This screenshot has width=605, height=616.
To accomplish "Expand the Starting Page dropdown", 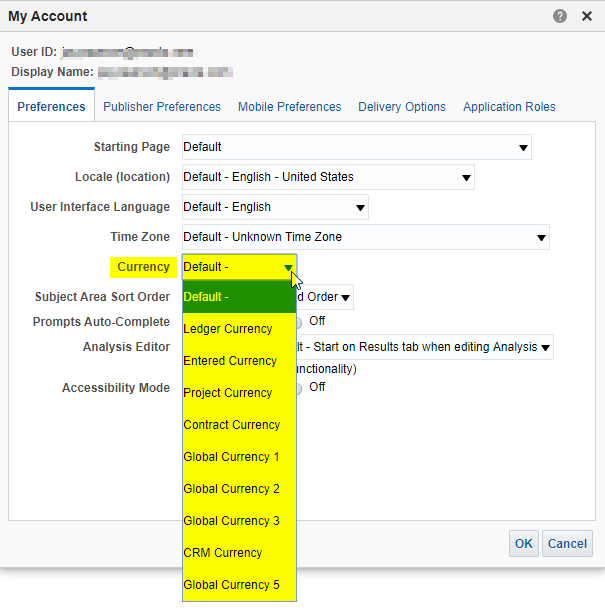I will 523,148.
